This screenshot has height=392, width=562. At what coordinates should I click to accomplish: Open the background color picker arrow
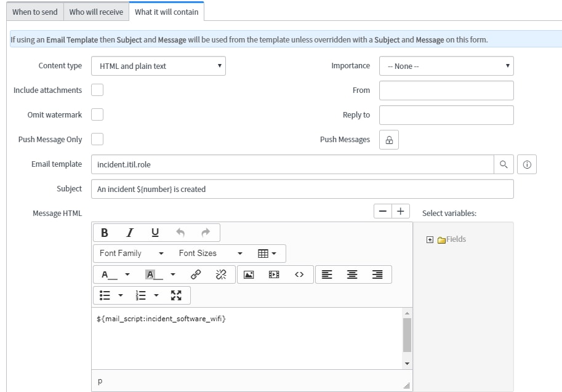[x=173, y=275]
